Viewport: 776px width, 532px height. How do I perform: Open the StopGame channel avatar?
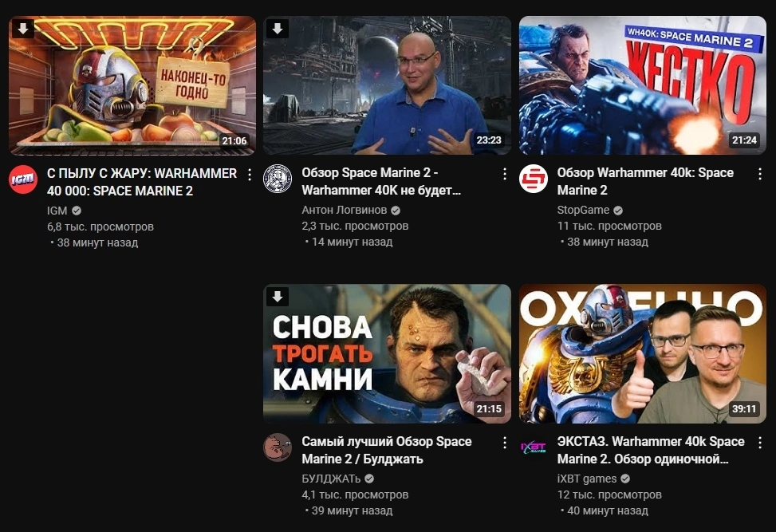pyautogui.click(x=533, y=178)
